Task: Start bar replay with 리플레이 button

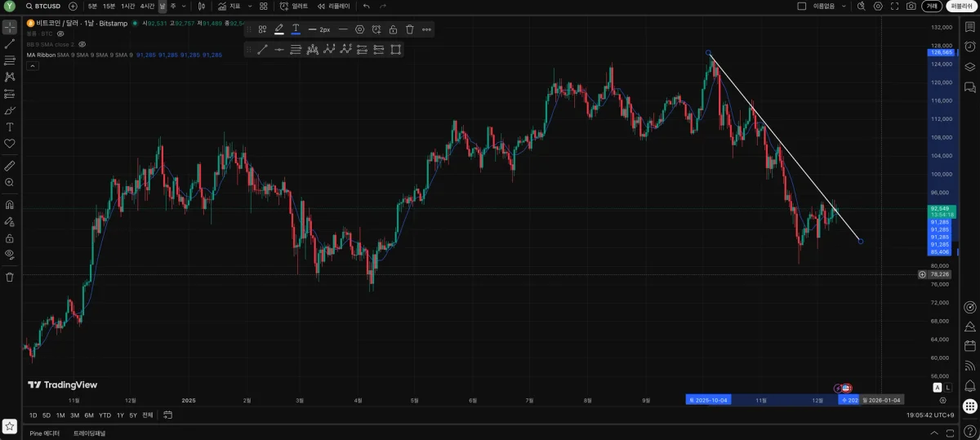Action: point(334,6)
